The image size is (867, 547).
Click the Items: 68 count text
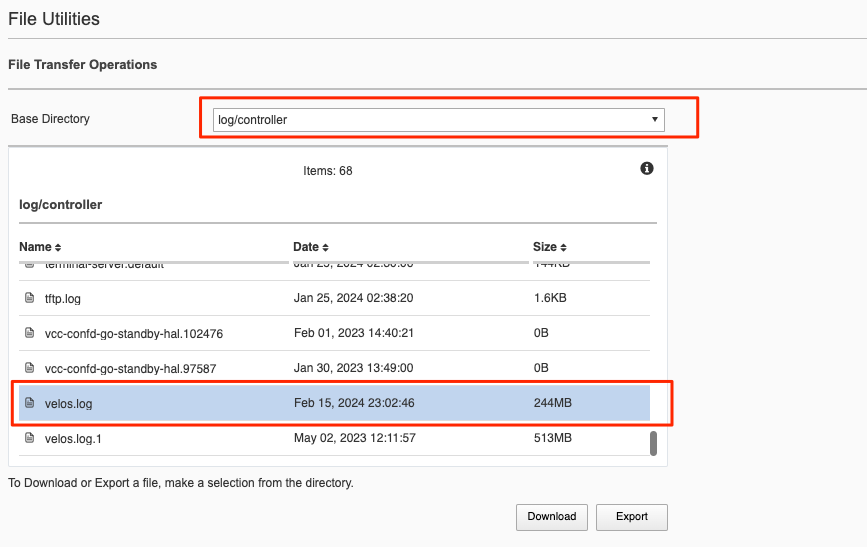pyautogui.click(x=327, y=171)
